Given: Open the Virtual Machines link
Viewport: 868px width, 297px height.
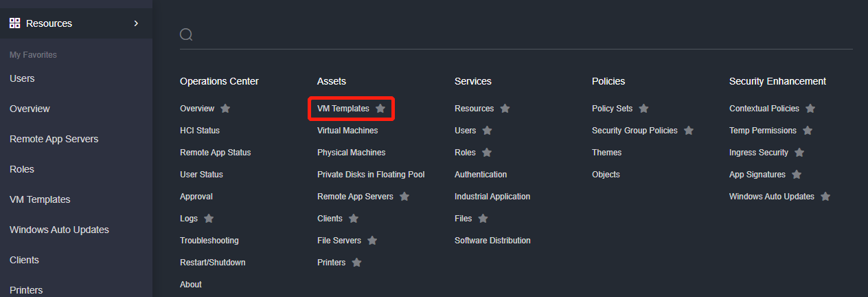Looking at the screenshot, I should [x=347, y=131].
